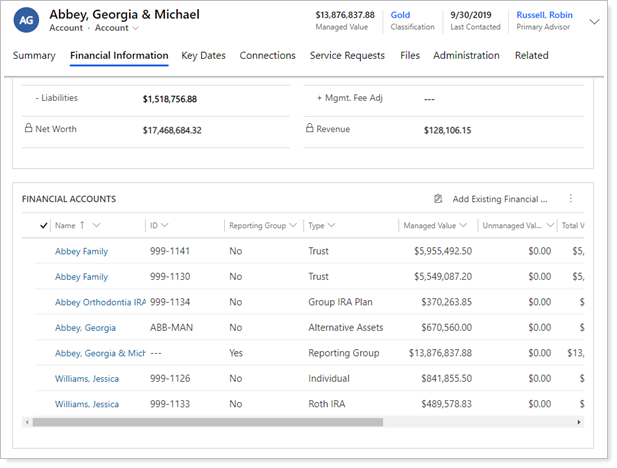Open the Financial Accounts more options menu

point(571,199)
